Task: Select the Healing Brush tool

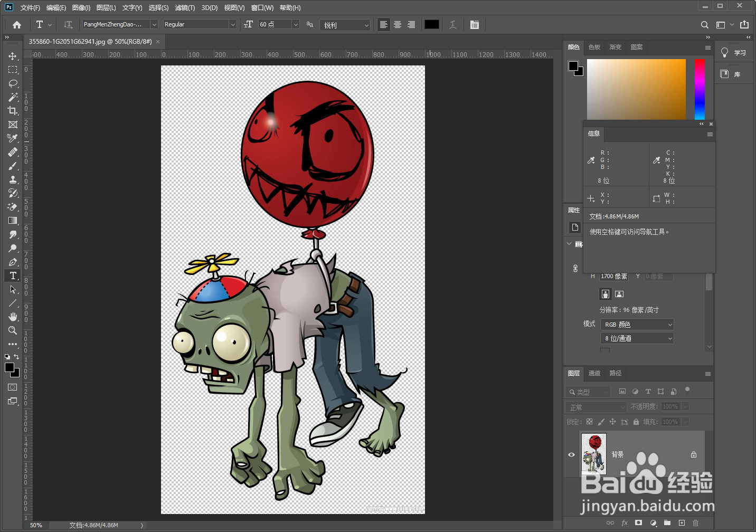Action: (x=13, y=152)
